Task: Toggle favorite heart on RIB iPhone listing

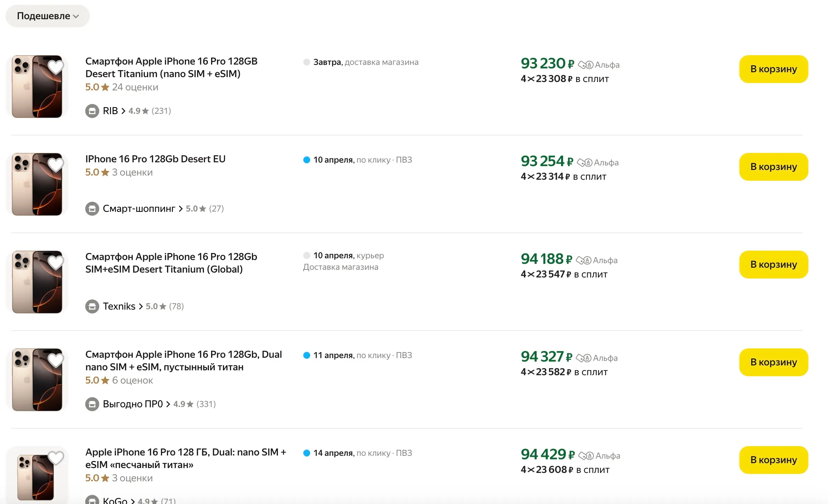Action: click(x=56, y=67)
